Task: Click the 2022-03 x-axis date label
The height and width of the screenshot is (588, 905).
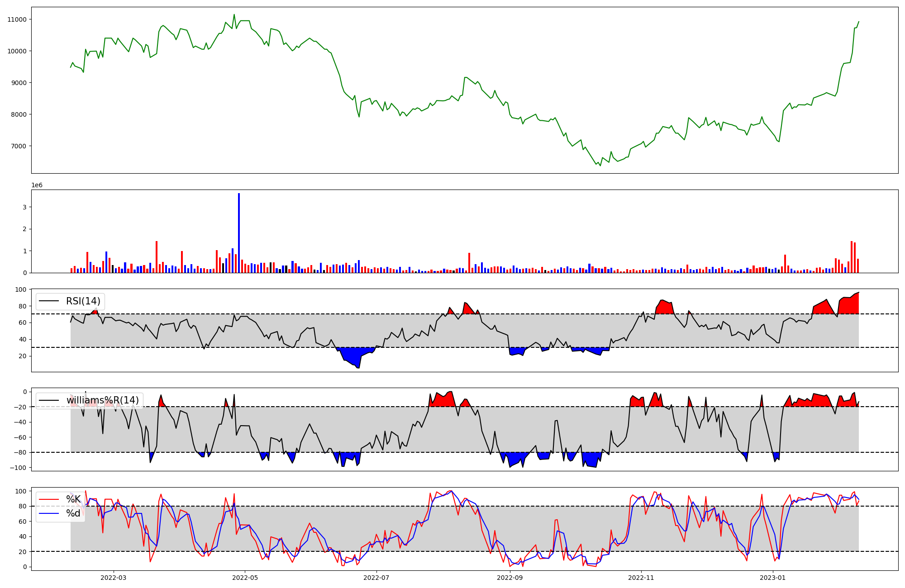Action: 114,578
